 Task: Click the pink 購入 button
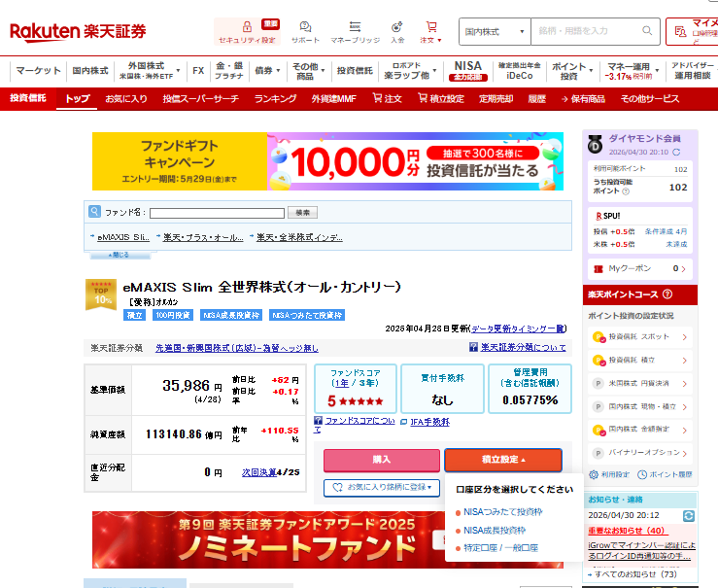[x=382, y=461]
